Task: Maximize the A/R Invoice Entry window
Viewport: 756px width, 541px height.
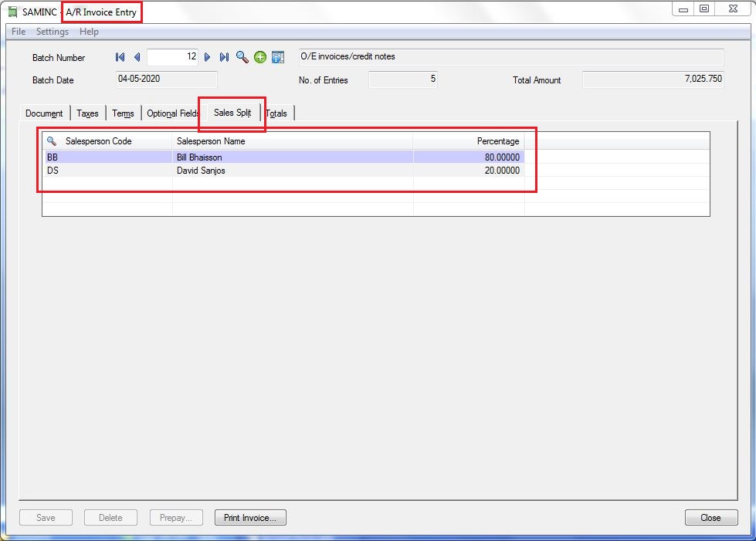Action: click(704, 8)
